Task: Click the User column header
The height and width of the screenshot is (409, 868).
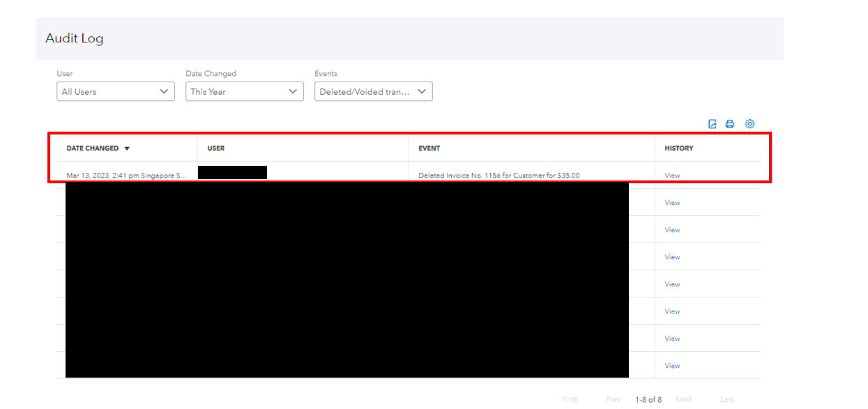Action: [x=216, y=148]
